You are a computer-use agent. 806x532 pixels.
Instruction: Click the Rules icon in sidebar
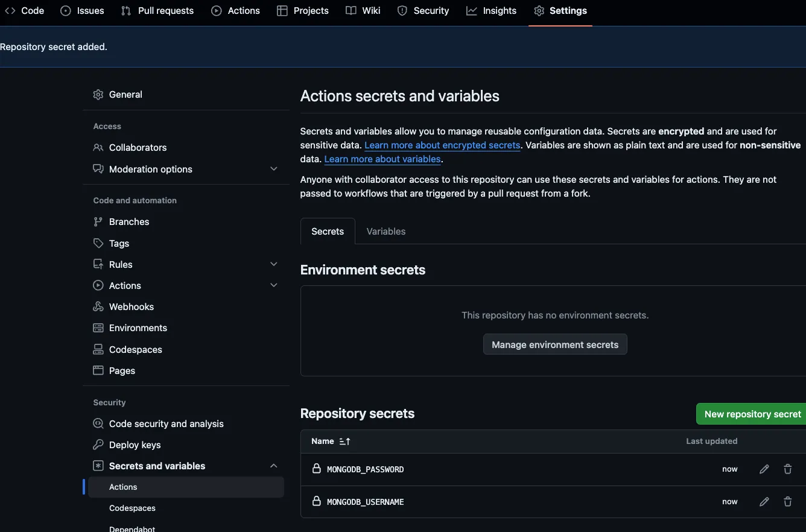(x=98, y=265)
